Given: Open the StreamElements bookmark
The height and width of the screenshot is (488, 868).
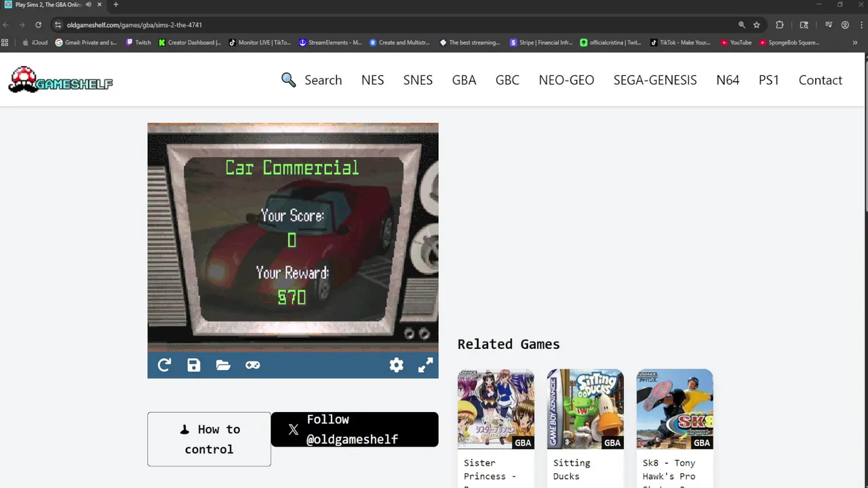Looking at the screenshot, I should coord(330,43).
